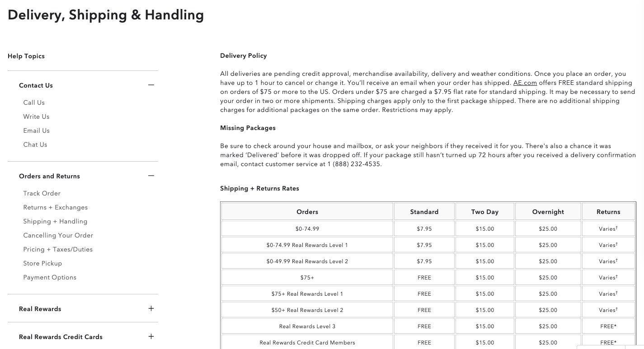Open Payment Options in the sidebar

click(50, 277)
